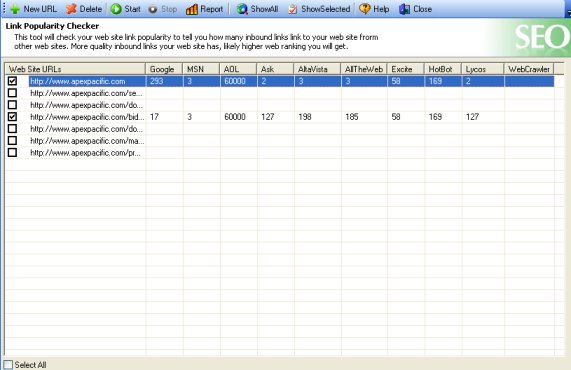Image resolution: width=571 pixels, height=370 pixels.
Task: Sort by AllTheWeb column header
Action: [x=364, y=69]
